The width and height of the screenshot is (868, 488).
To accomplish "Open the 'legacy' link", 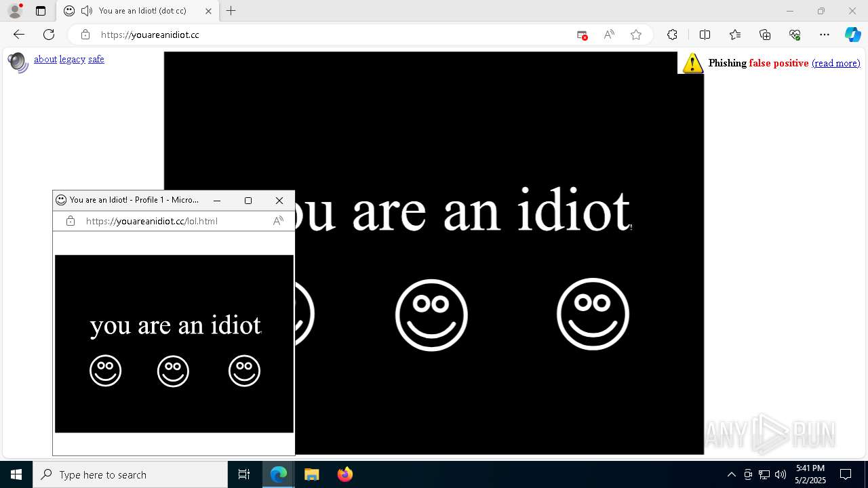I will (73, 59).
